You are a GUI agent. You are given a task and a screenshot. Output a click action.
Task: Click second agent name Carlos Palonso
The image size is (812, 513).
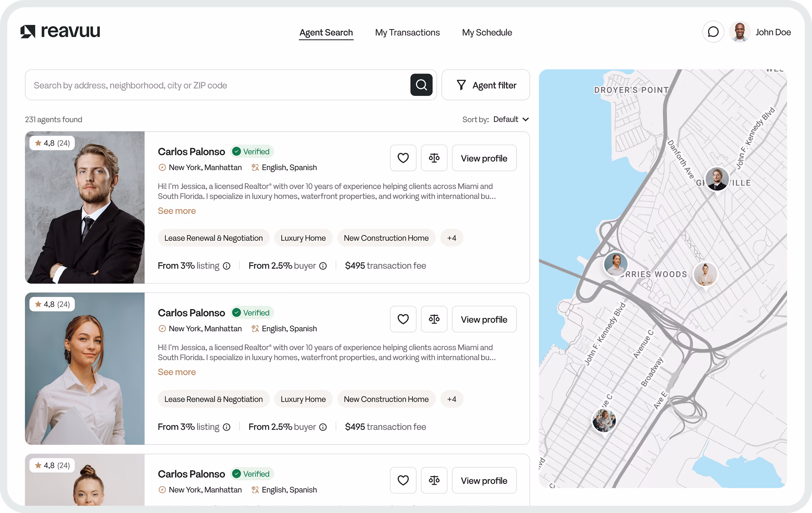tap(191, 313)
